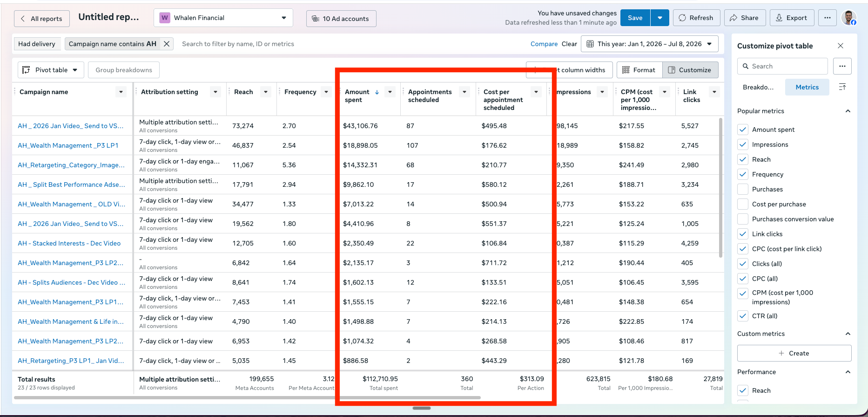
Task: Open the 10 Ad accounts selector
Action: (x=341, y=19)
